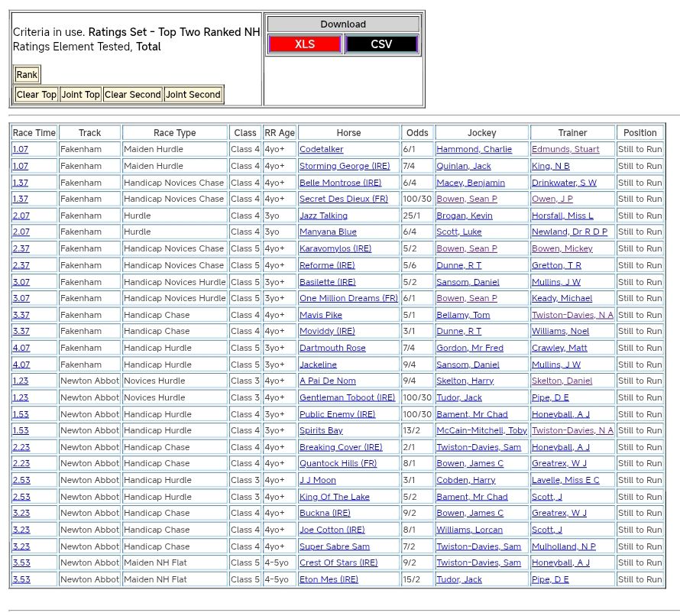Open the Gentleman Toboot (IRE) horse link
This screenshot has width=680, height=616.
[347, 398]
